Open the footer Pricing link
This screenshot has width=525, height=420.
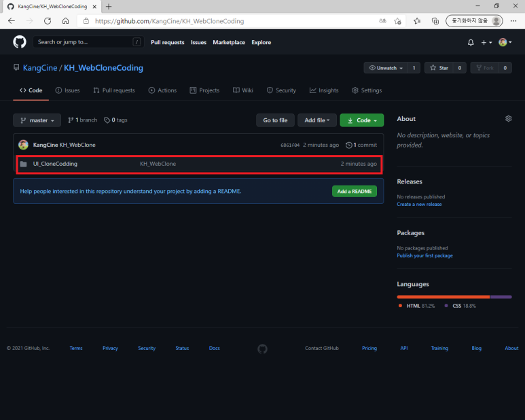click(x=369, y=349)
